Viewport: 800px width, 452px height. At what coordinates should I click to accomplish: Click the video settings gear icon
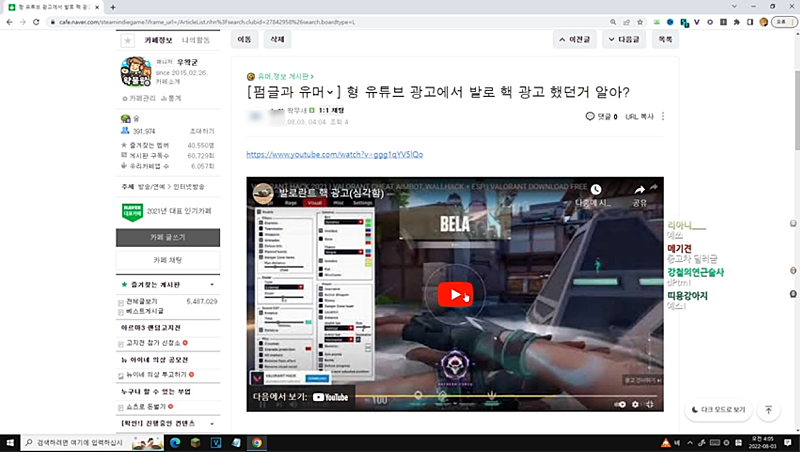(x=635, y=404)
